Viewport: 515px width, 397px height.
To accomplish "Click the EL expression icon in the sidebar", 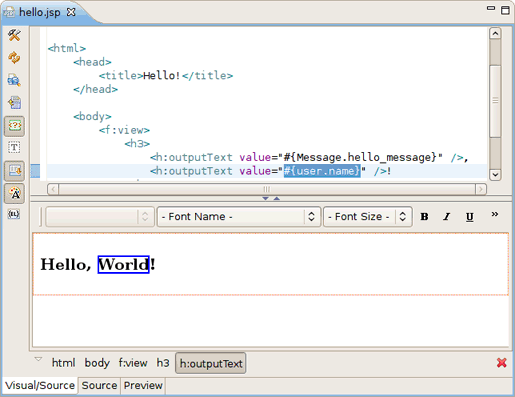I will click(14, 214).
